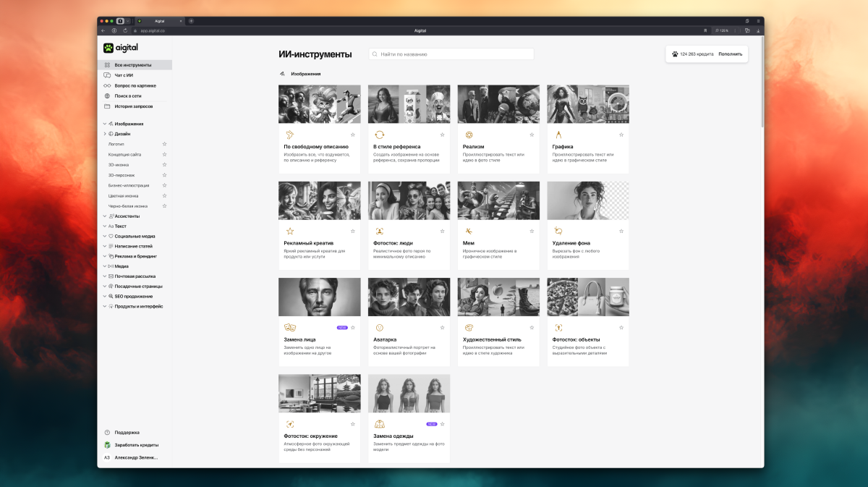Click the browser back arrow
The height and width of the screenshot is (487, 868).
pos(103,30)
